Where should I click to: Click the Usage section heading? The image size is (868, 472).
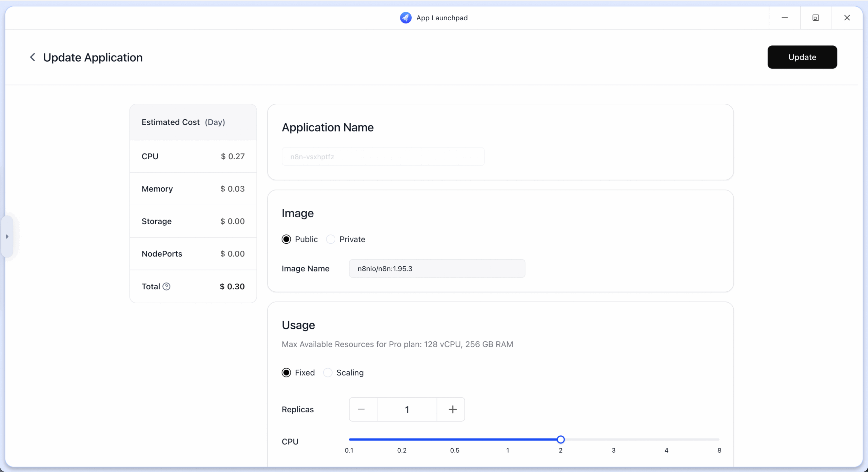pyautogui.click(x=298, y=325)
